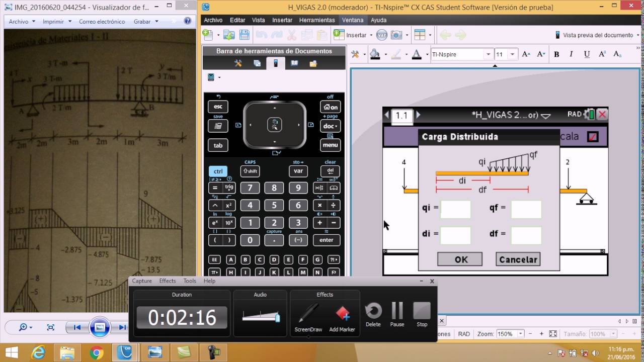Viewport: 644px width, 362px height.
Task: Click the enter key on the keypad
Action: (327, 240)
